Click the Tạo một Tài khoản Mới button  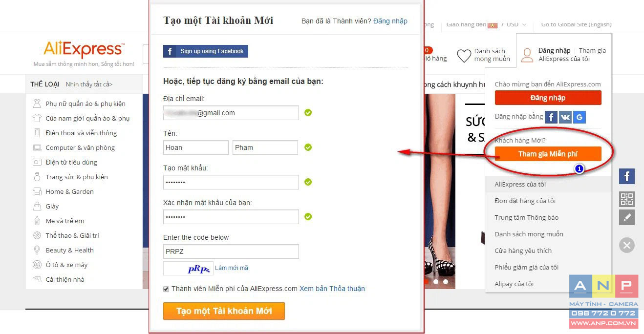[224, 311]
